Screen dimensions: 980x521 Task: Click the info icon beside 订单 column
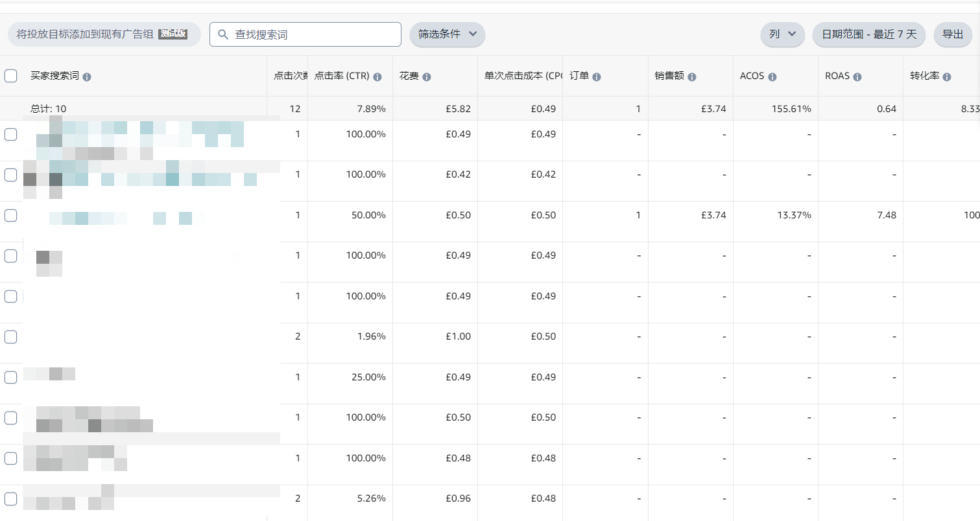597,76
